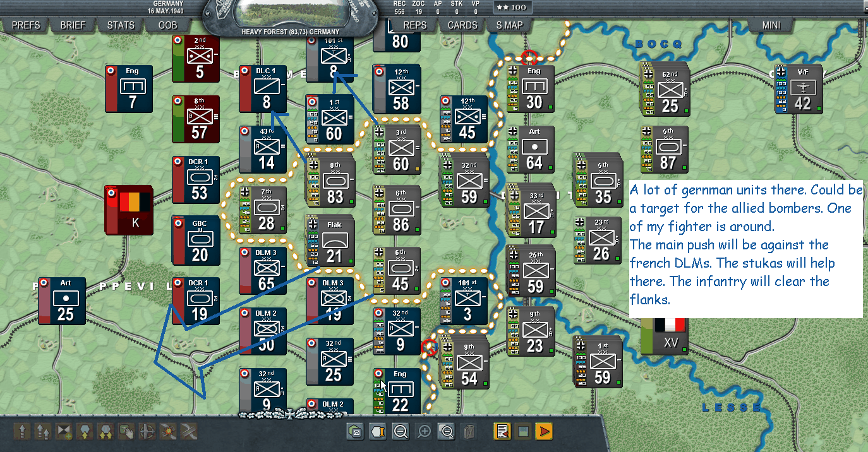Click the hex with double arrows icon
Image resolution: width=868 pixels, height=452 pixels.
point(106,432)
